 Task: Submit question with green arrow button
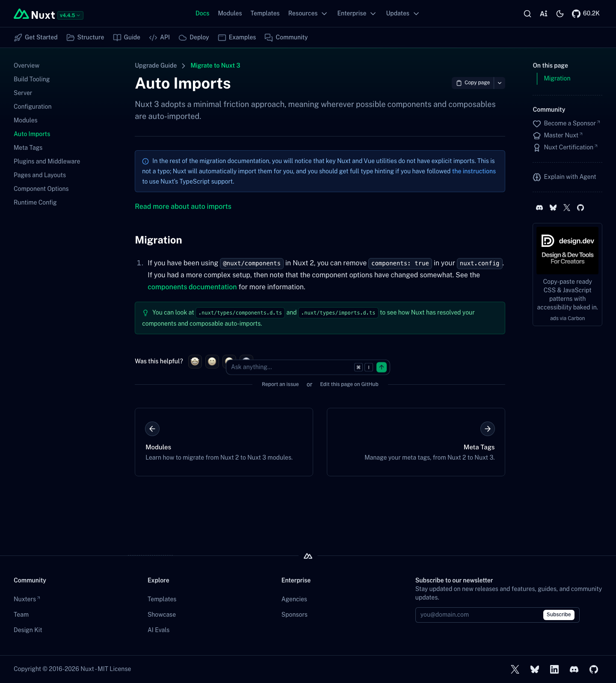point(382,367)
